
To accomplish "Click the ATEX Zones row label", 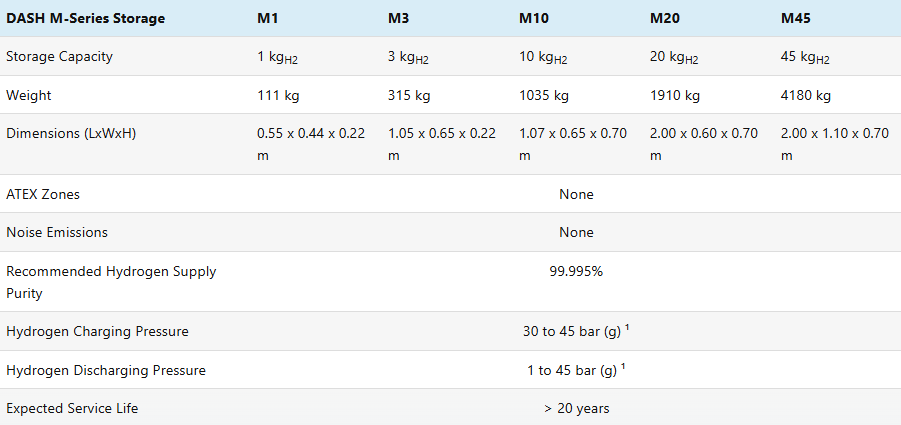I will tap(43, 194).
